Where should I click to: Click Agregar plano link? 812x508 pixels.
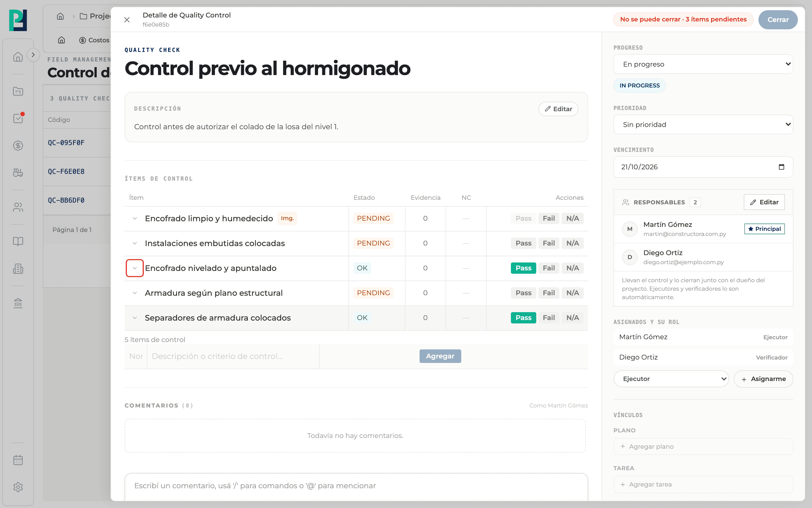click(x=703, y=446)
